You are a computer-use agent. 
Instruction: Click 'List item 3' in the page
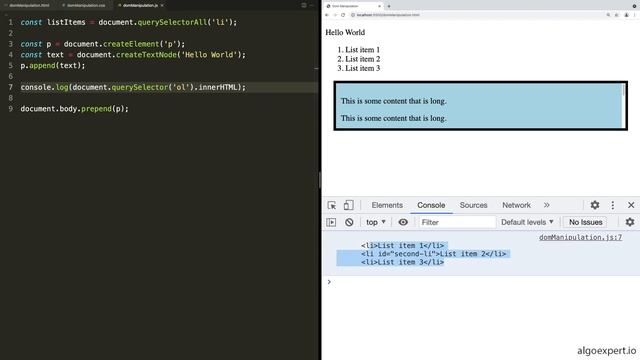[362, 68]
